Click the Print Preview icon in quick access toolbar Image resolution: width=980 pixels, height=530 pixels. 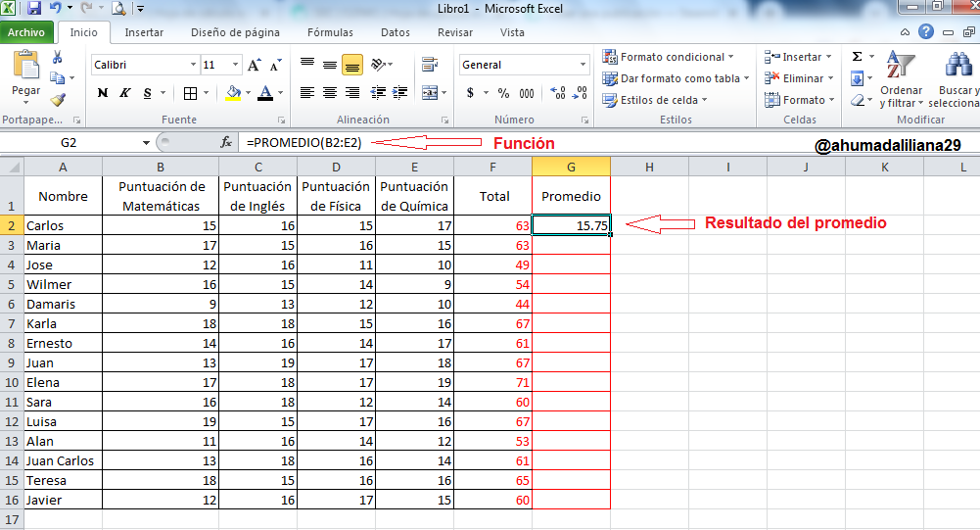pos(118,8)
